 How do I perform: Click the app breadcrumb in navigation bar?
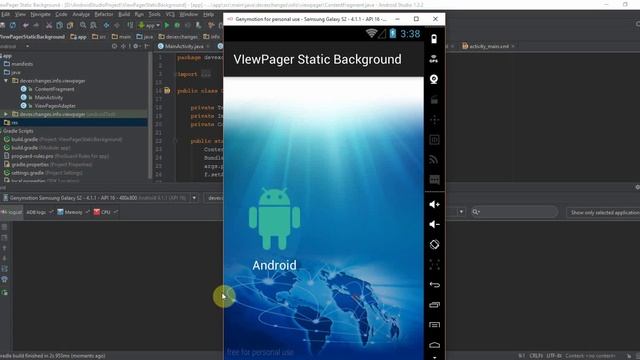click(x=78, y=37)
